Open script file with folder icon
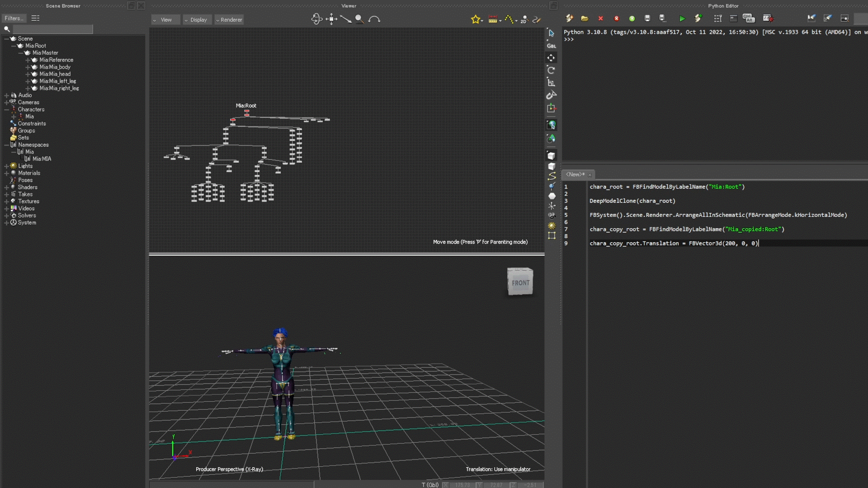The width and height of the screenshot is (868, 488). click(x=585, y=18)
